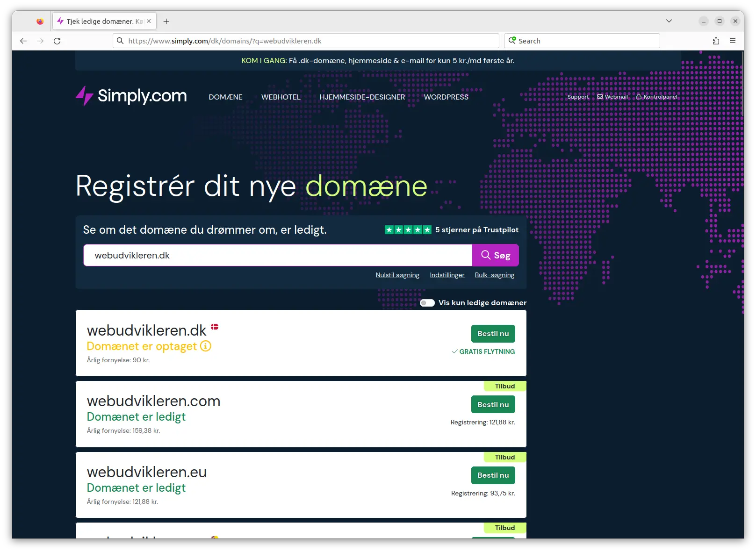Close the "Tjek ledige domæner" tab
The image size is (756, 552).
(149, 21)
